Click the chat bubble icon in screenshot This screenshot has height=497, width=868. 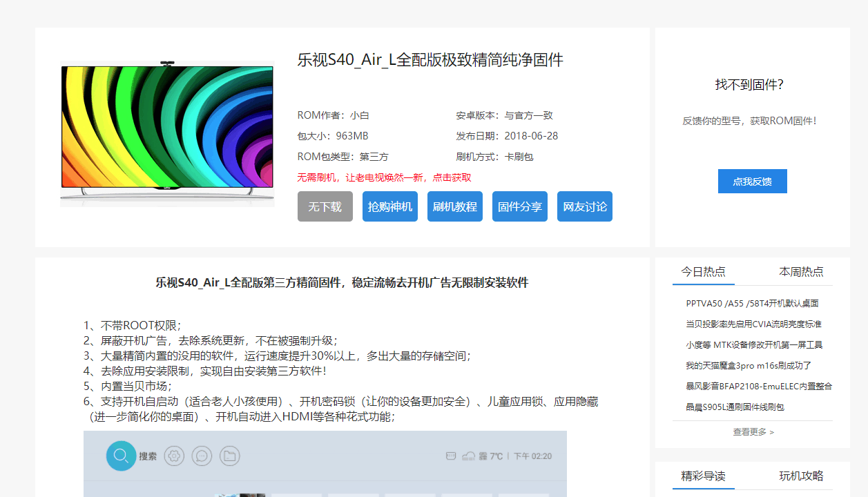[x=202, y=456]
